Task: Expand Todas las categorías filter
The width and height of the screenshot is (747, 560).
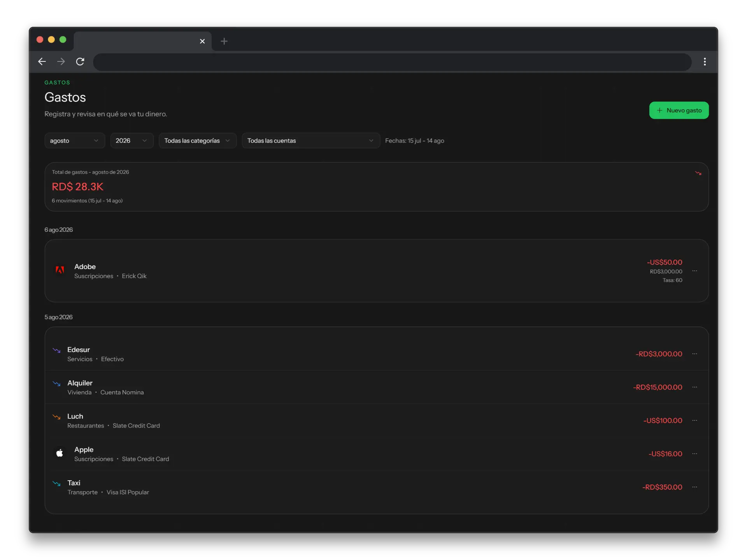Action: click(x=198, y=140)
